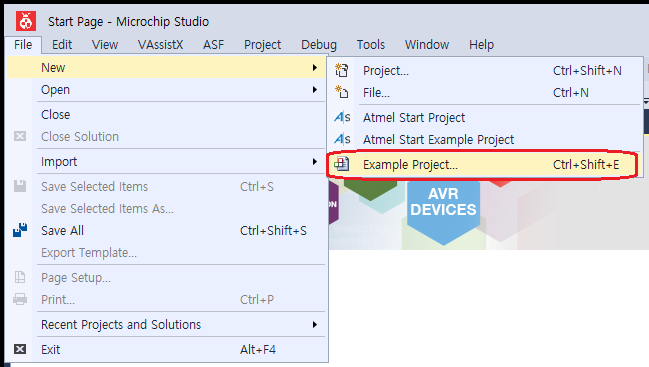Select Atmel Start Project entry
Viewport: 649px width, 367px height.
[485, 118]
